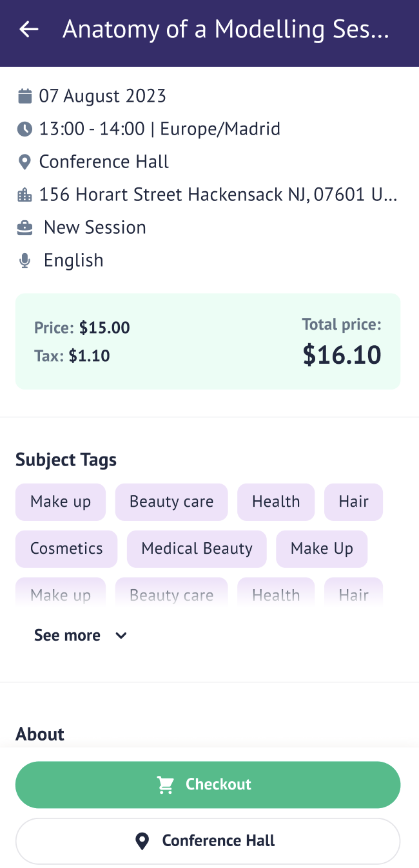Open the Conference Hall button at bottom
Screen dimensions: 419x868
coord(208,841)
